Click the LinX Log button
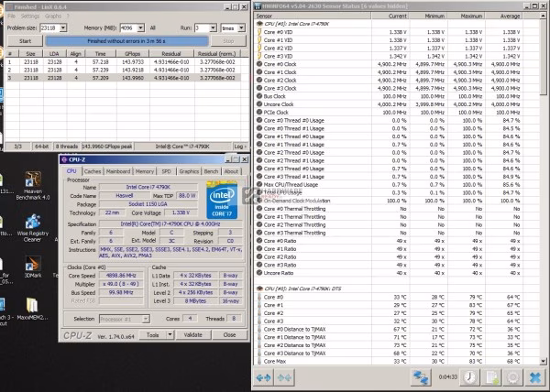The image size is (550, 392). point(240,147)
